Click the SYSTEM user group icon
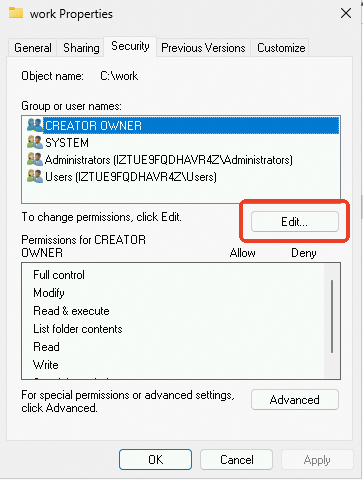 coord(35,142)
